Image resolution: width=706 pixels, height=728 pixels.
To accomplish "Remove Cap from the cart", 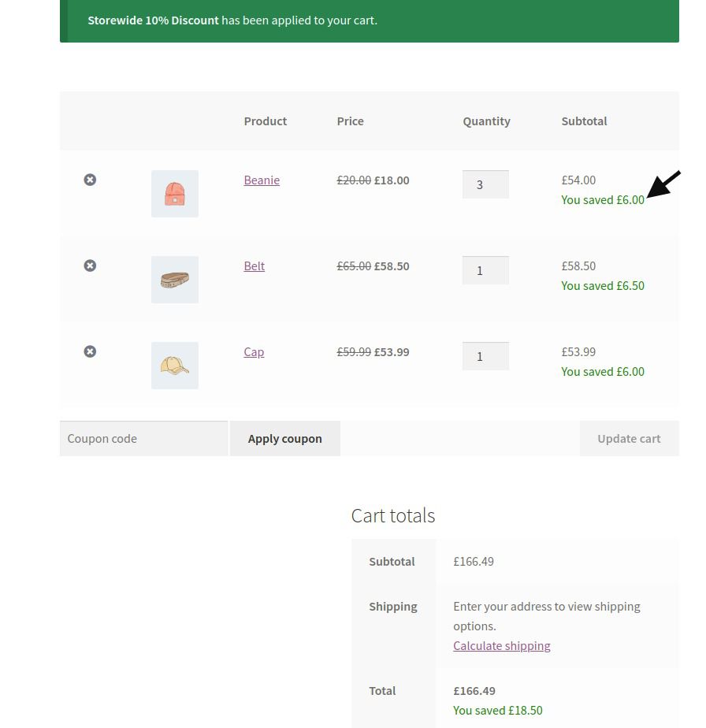I will [x=90, y=351].
